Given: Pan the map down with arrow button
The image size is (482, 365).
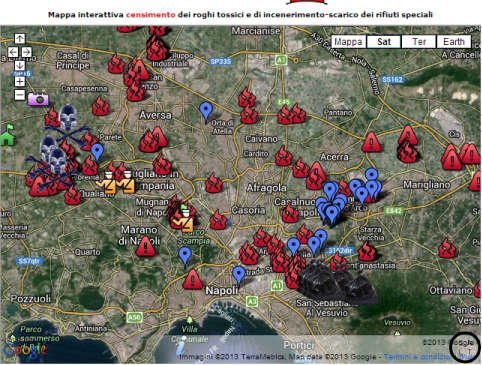Looking at the screenshot, I should [20, 65].
